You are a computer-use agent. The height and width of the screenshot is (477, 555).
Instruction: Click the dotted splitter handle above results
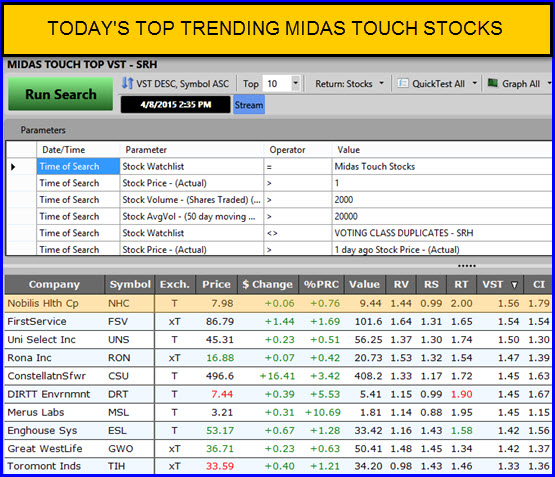[x=467, y=266]
